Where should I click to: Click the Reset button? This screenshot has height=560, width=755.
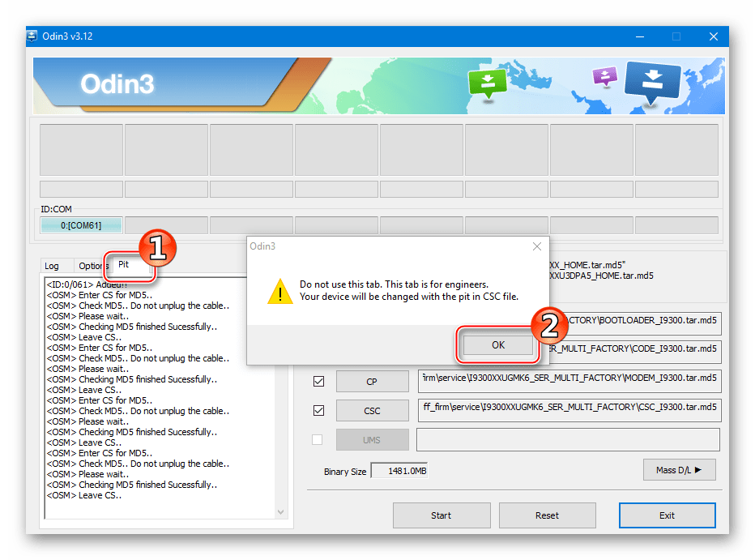[x=547, y=515]
